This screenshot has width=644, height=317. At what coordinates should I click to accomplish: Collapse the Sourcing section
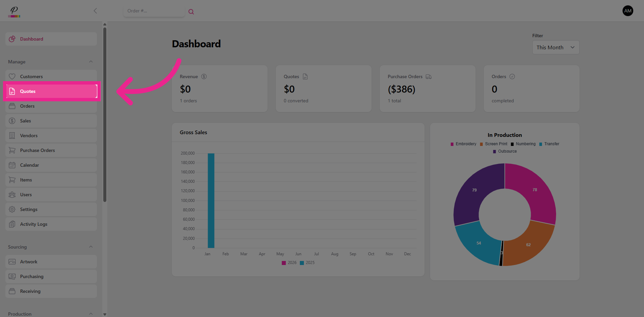pos(91,247)
